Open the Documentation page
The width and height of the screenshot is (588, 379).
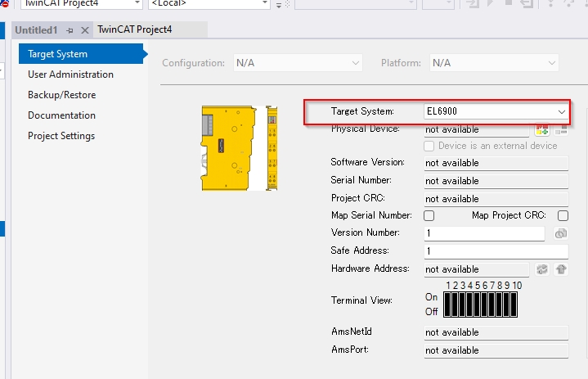point(61,115)
